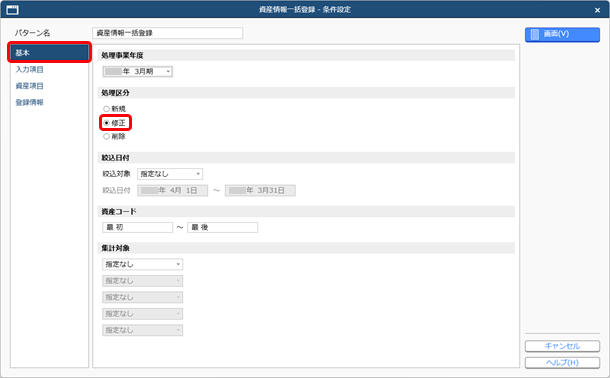
Task: Switch to the 入力項目 tab
Action: pos(30,70)
